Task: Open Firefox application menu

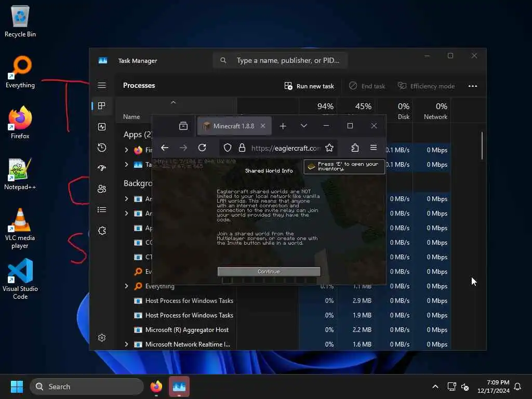Action: click(x=374, y=148)
